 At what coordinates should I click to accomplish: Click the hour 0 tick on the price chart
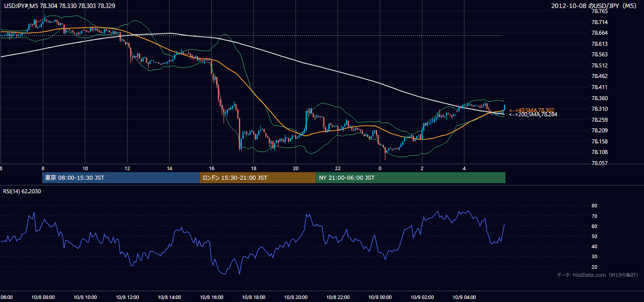[380, 169]
